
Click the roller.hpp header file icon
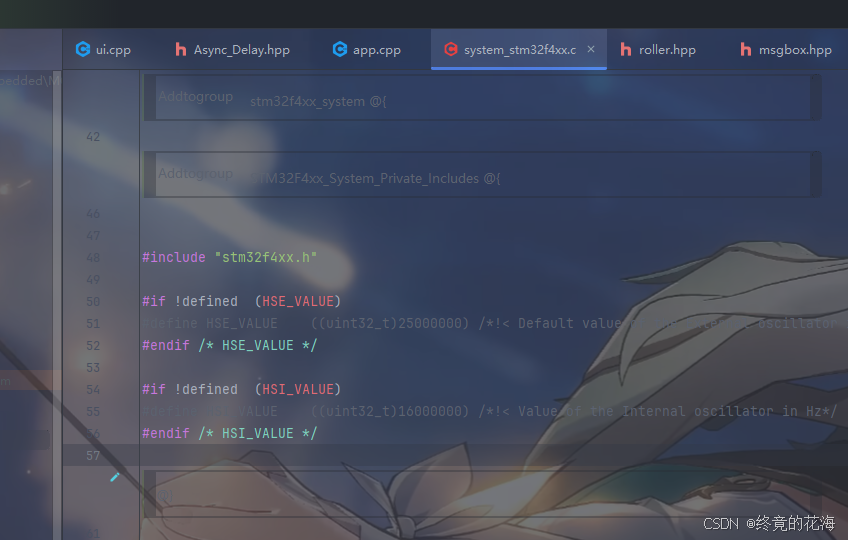(626, 50)
